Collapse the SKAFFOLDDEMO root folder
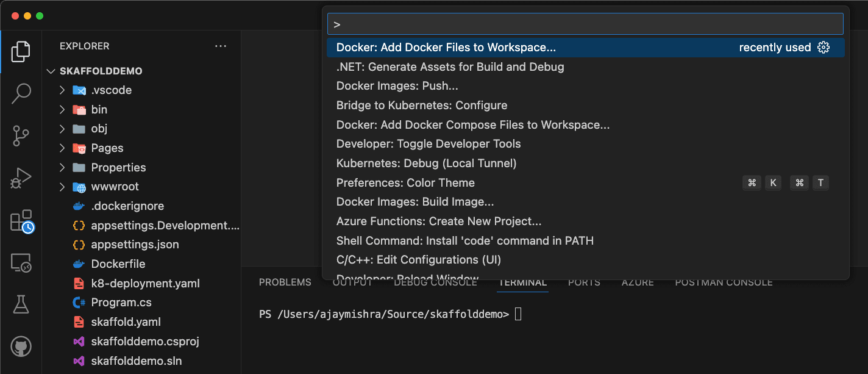 51,71
